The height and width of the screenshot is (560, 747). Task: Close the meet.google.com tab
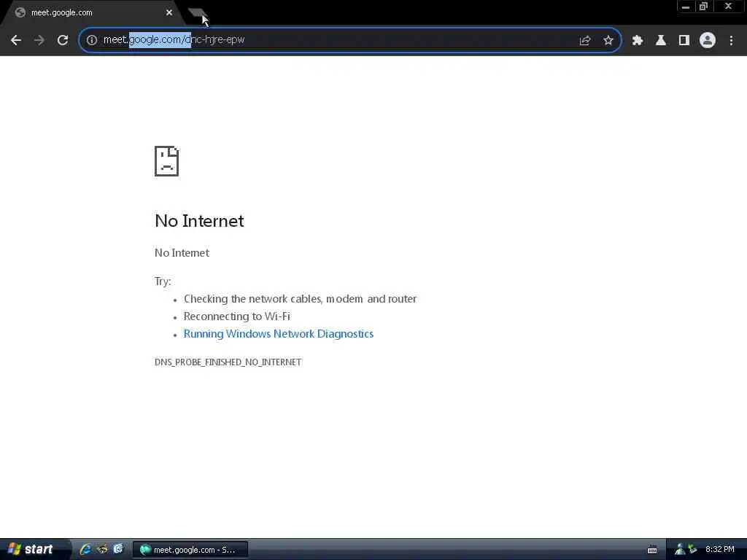point(169,13)
